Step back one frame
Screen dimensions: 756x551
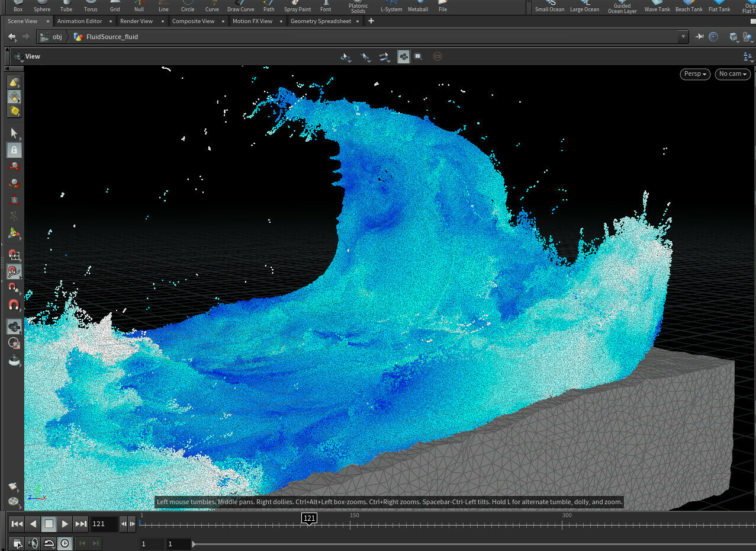pyautogui.click(x=123, y=524)
